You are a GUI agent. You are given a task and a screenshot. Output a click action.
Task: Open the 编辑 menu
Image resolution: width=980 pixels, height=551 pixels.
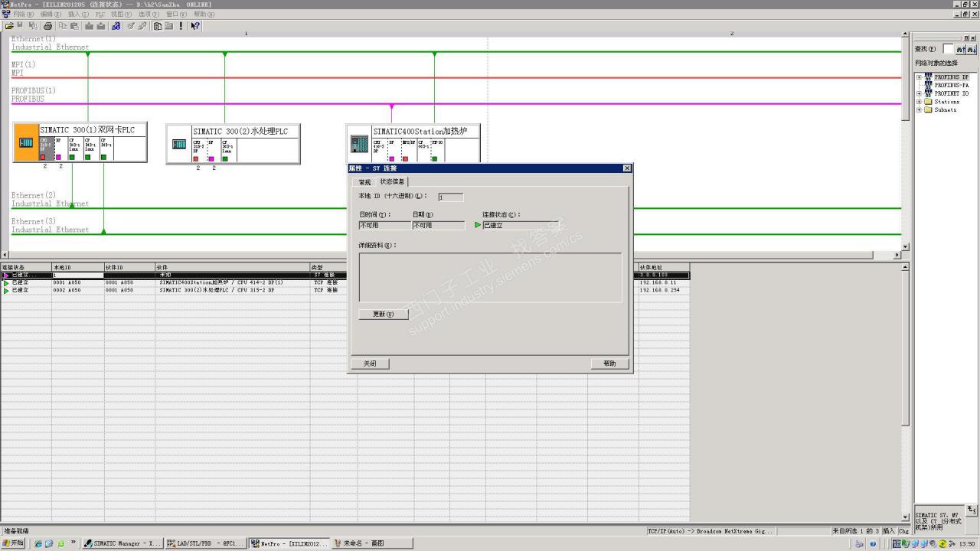51,14
